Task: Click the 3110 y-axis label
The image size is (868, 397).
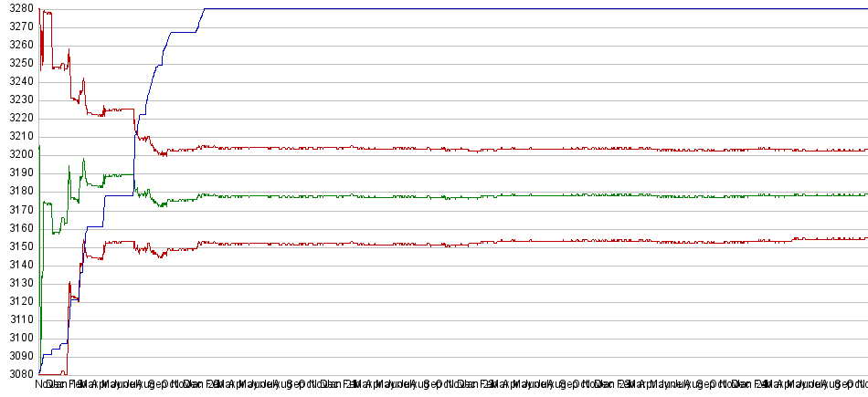Action: coord(18,319)
